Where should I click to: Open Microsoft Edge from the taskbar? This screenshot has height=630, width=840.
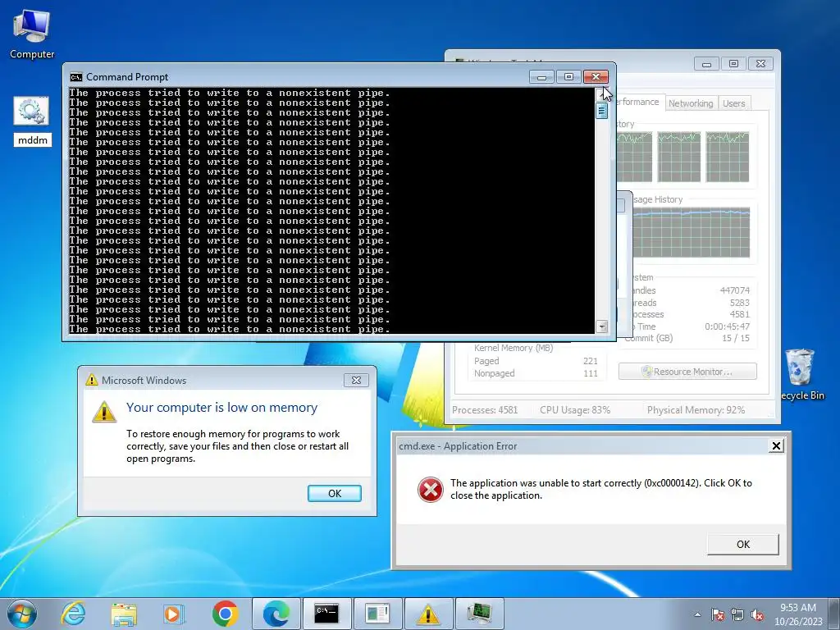pos(276,614)
